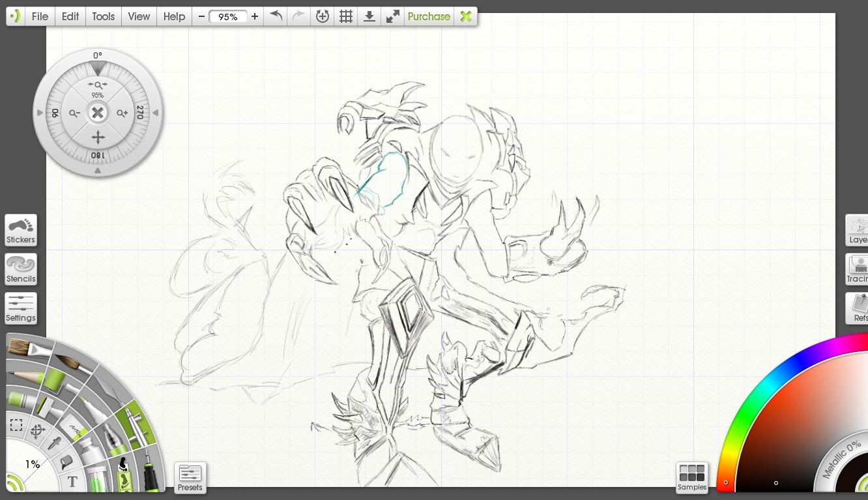Image resolution: width=868 pixels, height=500 pixels.
Task: Click the 95% zoom field in toolbar
Action: tap(228, 16)
